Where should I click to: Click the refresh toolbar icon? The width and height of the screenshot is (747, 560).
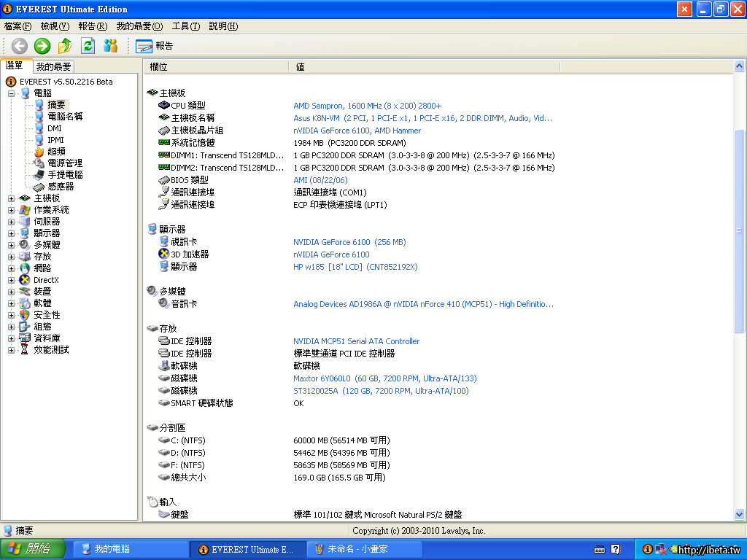[x=88, y=46]
